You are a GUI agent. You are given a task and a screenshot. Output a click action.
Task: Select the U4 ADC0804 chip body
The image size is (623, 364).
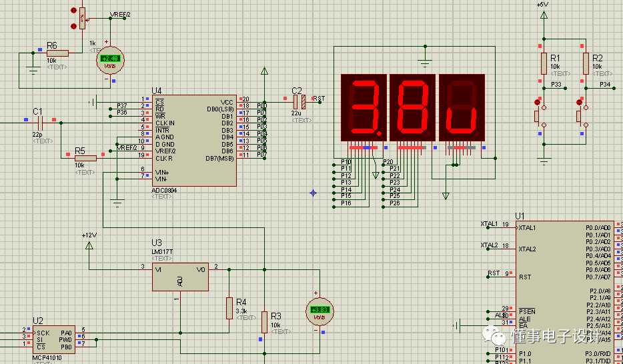(194, 141)
